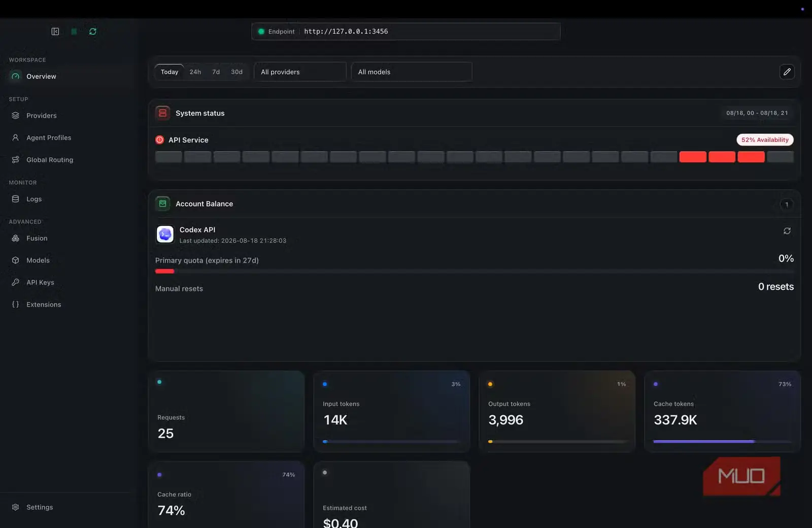812x528 pixels.
Task: Open Settings in the sidebar
Action: point(69,507)
